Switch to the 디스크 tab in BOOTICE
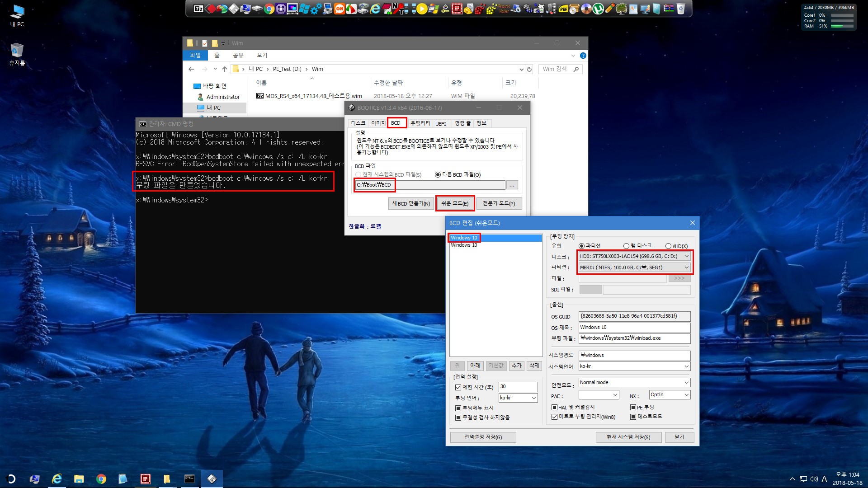 (358, 123)
